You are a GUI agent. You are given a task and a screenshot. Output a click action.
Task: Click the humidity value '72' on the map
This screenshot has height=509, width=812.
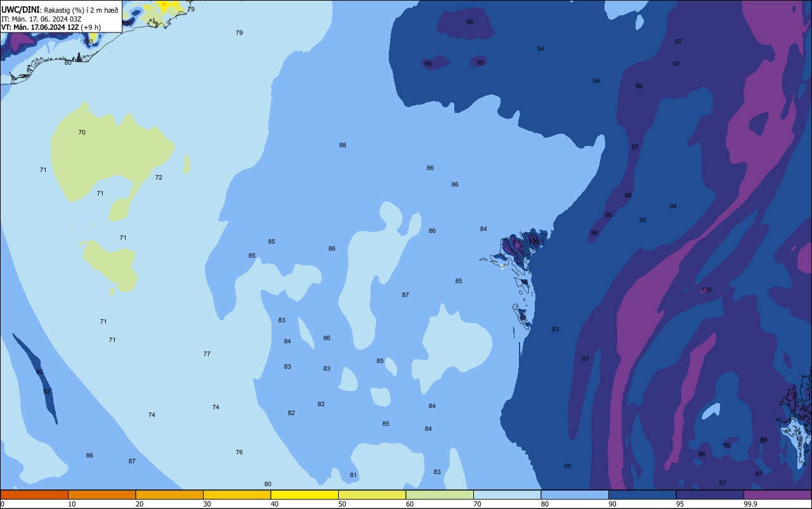159,177
